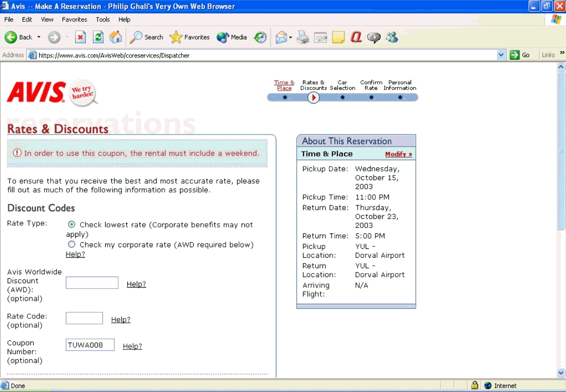Click the SSL padlock icon in status bar
Image resolution: width=566 pixels, height=392 pixels.
click(475, 385)
